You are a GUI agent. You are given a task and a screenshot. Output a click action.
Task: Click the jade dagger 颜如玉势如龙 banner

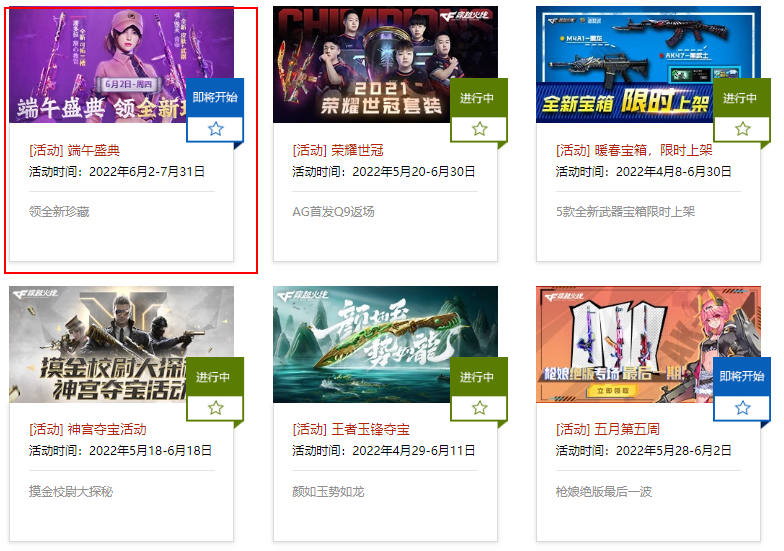385,344
